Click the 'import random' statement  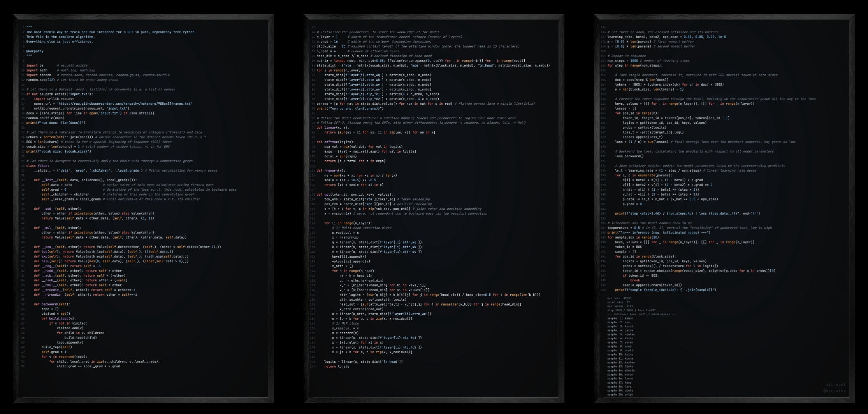[38, 75]
